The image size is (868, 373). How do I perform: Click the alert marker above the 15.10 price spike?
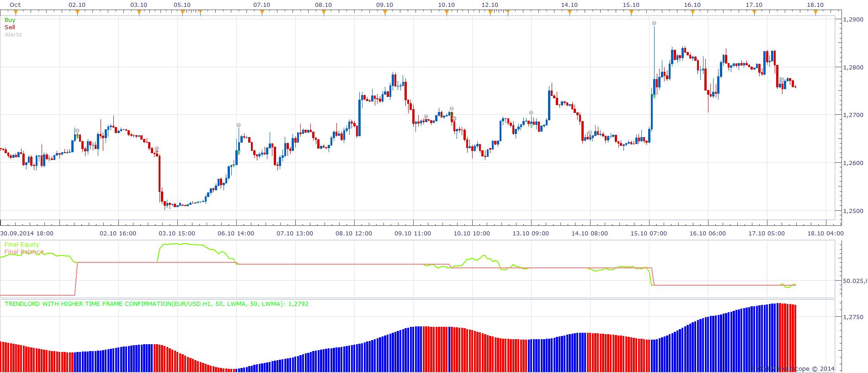point(654,23)
